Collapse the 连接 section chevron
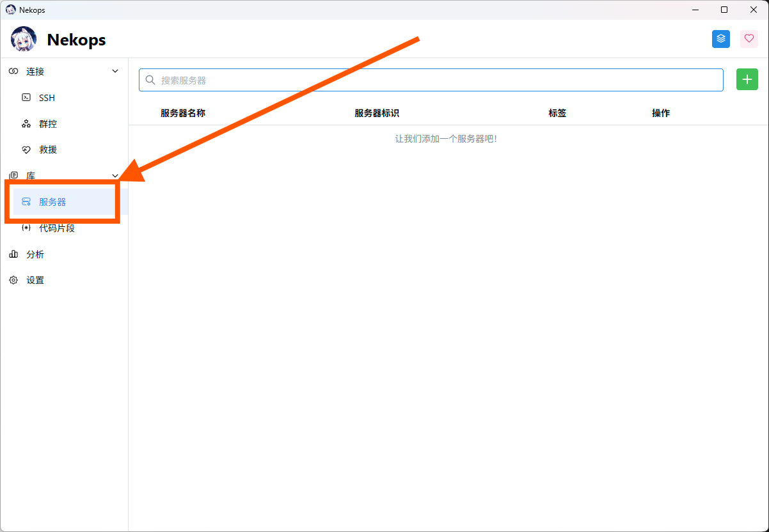This screenshot has height=532, width=769. [115, 72]
